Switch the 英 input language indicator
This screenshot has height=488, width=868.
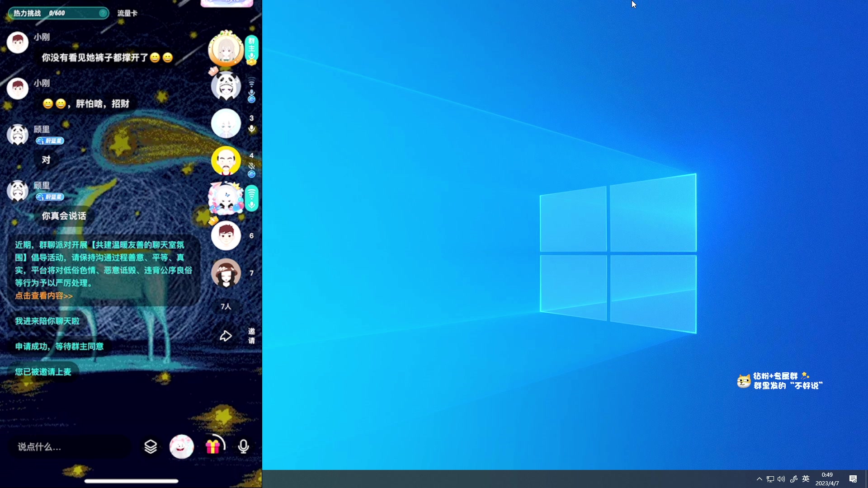tap(806, 479)
